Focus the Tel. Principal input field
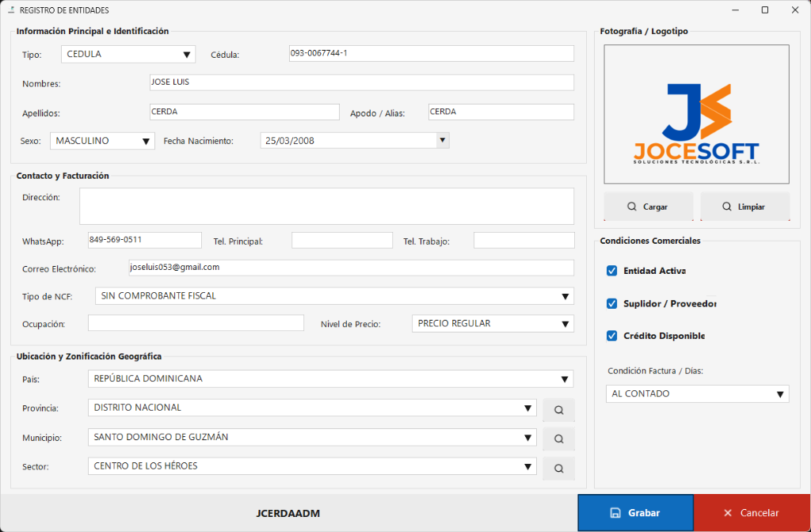 [x=342, y=241]
